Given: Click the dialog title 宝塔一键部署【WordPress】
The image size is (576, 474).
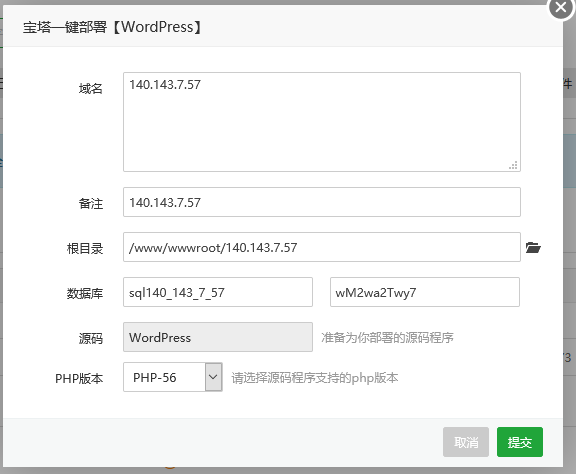Looking at the screenshot, I should point(112,27).
